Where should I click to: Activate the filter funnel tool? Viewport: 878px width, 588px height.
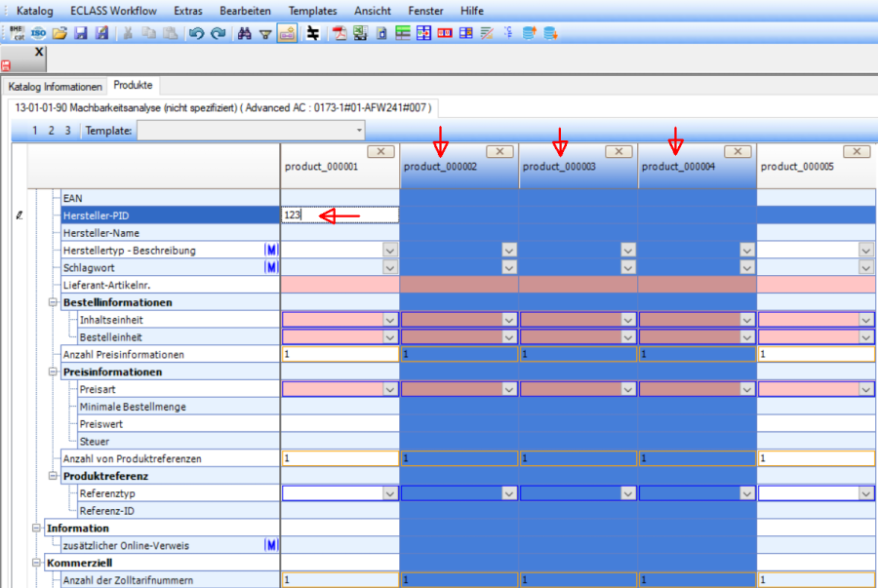[263, 32]
